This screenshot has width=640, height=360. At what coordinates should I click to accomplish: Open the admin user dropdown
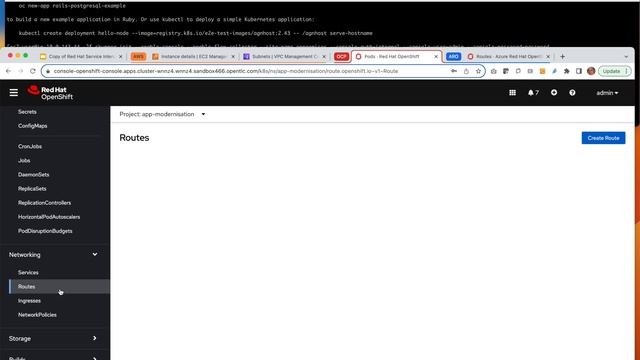click(607, 93)
